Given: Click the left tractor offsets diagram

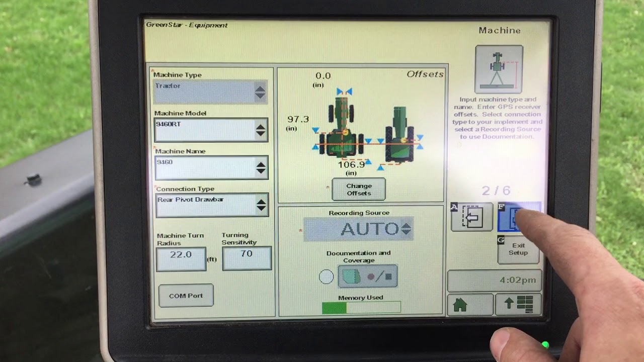Looking at the screenshot, I should [x=343, y=126].
